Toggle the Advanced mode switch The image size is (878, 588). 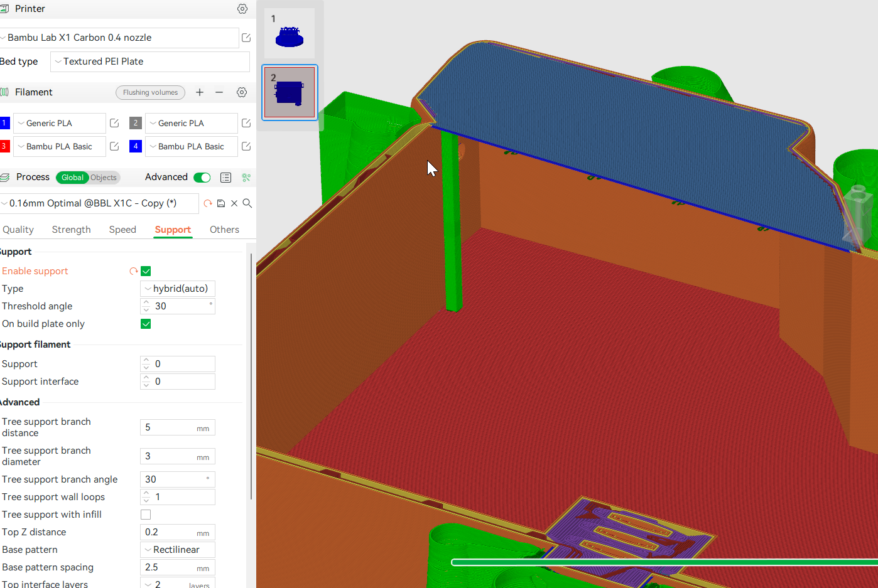202,178
